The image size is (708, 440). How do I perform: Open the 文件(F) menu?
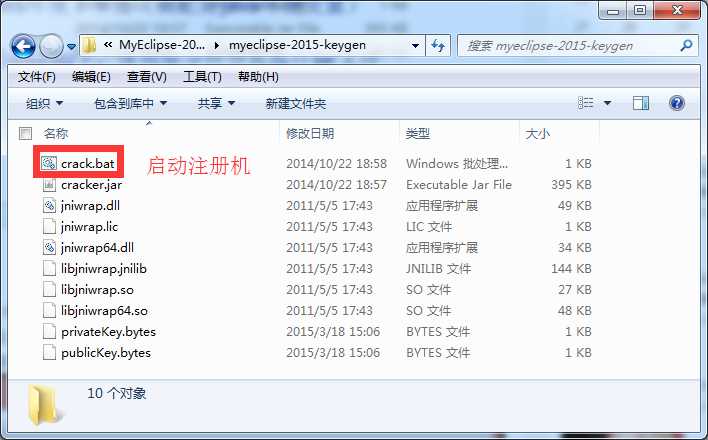tap(37, 77)
